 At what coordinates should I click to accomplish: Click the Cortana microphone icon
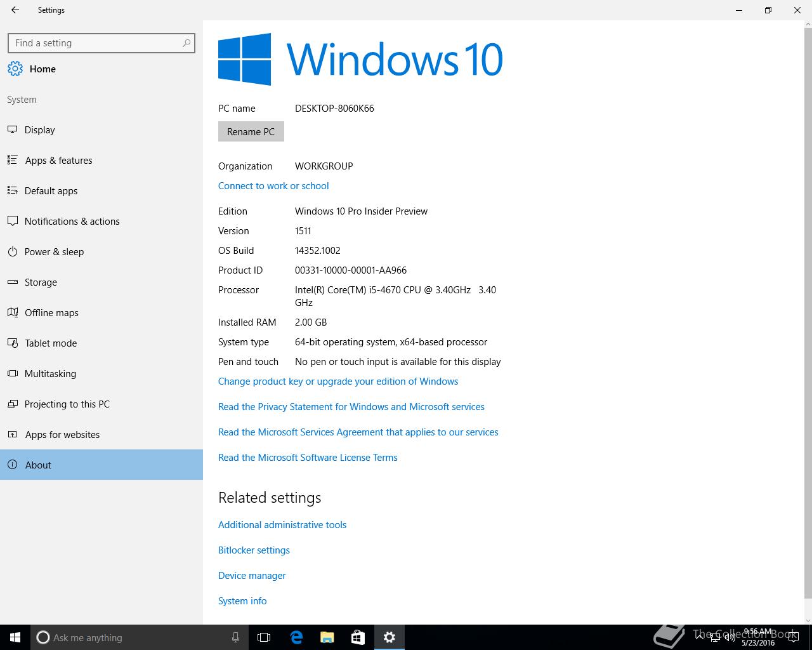coord(235,637)
